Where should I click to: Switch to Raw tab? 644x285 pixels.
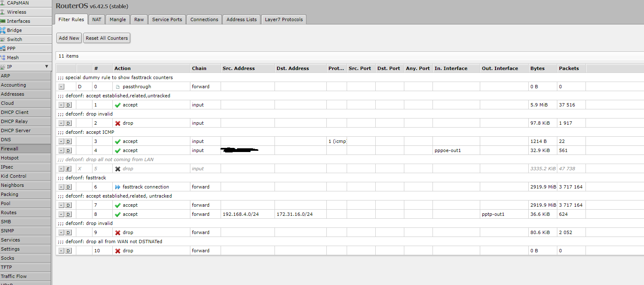click(x=139, y=19)
